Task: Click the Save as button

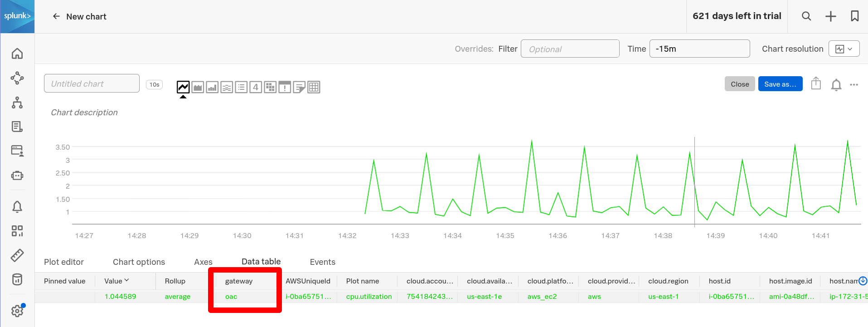Action: (x=780, y=84)
